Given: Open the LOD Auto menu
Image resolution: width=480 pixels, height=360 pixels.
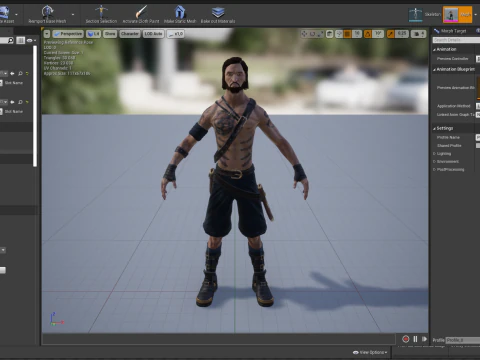Looking at the screenshot, I should tap(153, 34).
